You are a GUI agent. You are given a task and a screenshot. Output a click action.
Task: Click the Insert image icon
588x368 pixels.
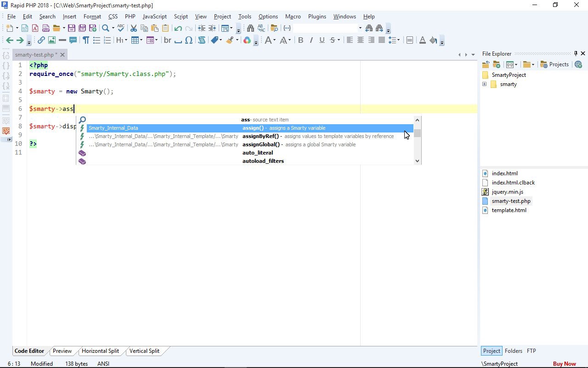point(52,40)
